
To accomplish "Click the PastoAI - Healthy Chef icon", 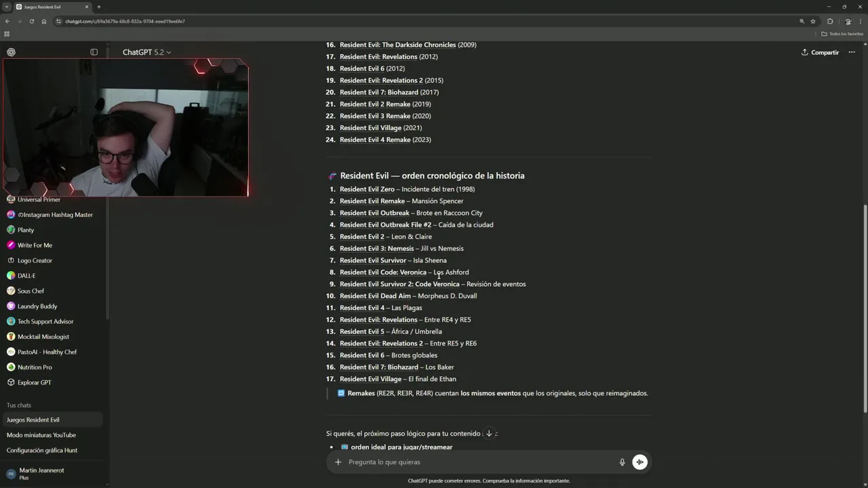I will (x=11, y=352).
